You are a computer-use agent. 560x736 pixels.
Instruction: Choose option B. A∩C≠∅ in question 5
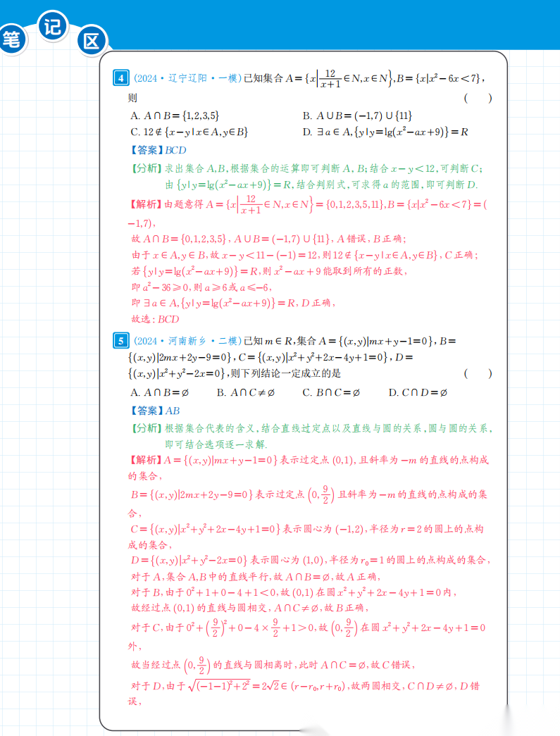coord(246,392)
